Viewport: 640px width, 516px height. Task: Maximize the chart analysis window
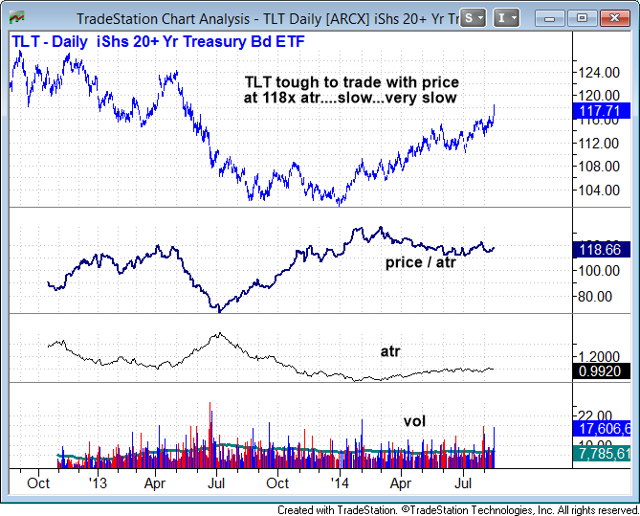(x=582, y=18)
